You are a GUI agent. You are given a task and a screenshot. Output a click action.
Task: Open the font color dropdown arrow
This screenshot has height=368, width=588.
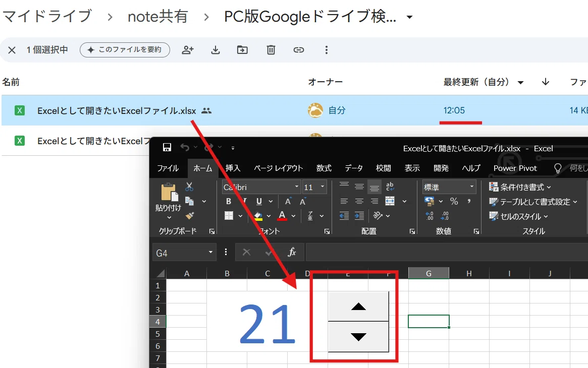(x=293, y=216)
